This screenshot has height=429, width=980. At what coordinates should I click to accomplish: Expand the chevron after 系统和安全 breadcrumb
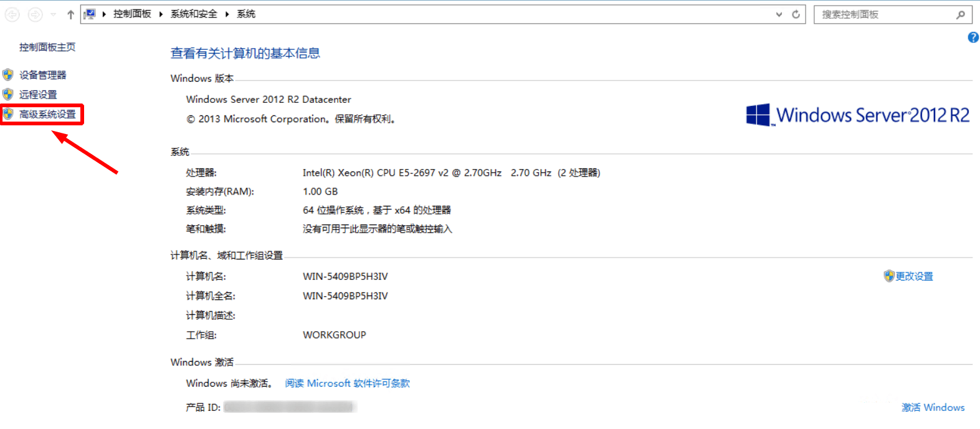(x=227, y=14)
